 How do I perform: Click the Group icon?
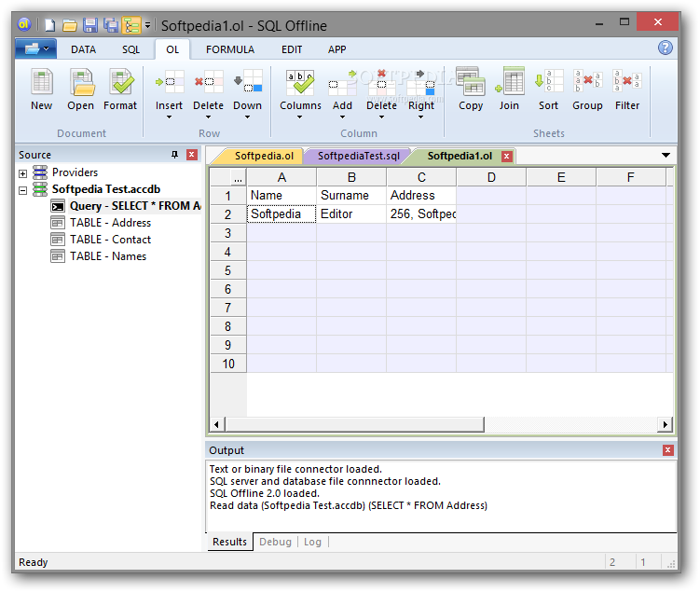pos(588,81)
